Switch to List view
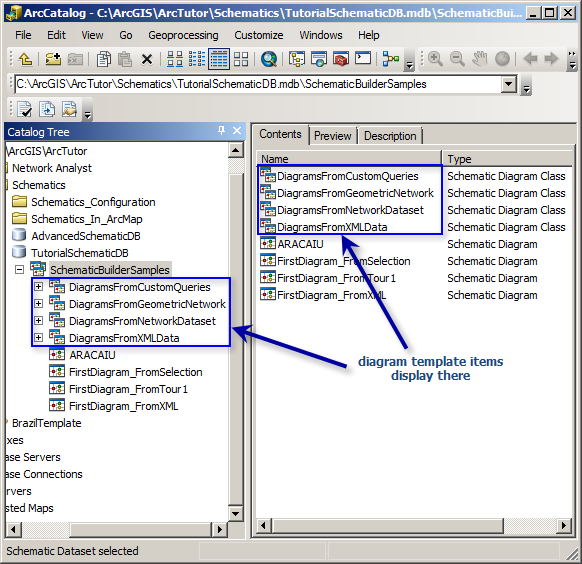 coord(197,59)
